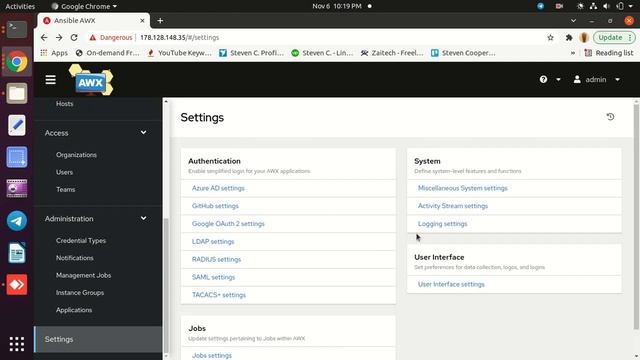Open Management Jobs in the sidebar
640x360 pixels.
pyautogui.click(x=84, y=275)
